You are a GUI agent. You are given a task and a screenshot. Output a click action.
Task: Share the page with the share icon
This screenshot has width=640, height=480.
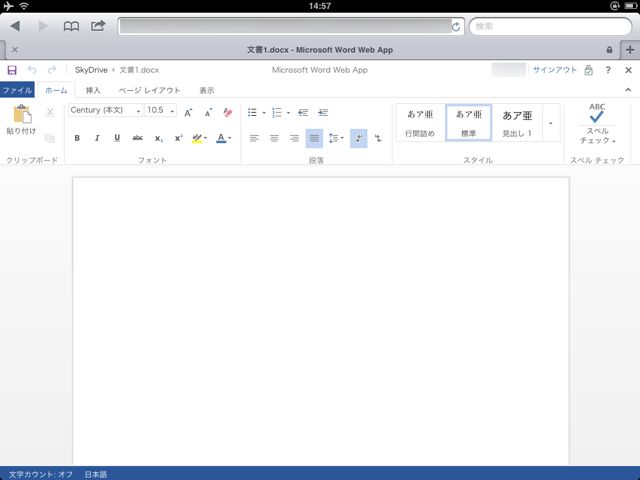click(x=98, y=26)
